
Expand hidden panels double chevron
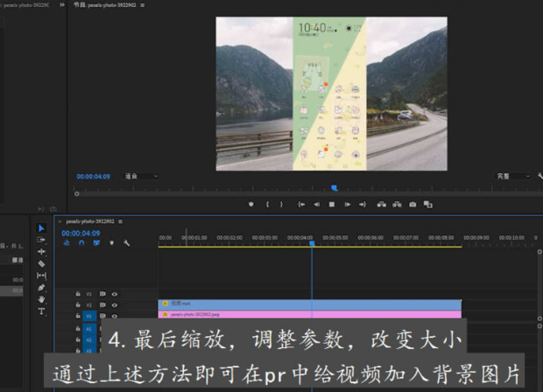62,5
